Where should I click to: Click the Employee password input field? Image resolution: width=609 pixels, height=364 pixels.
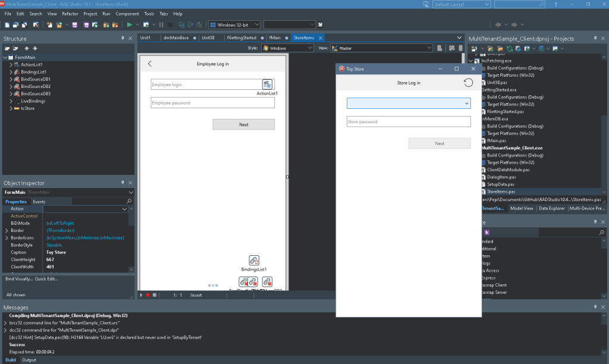click(x=212, y=103)
